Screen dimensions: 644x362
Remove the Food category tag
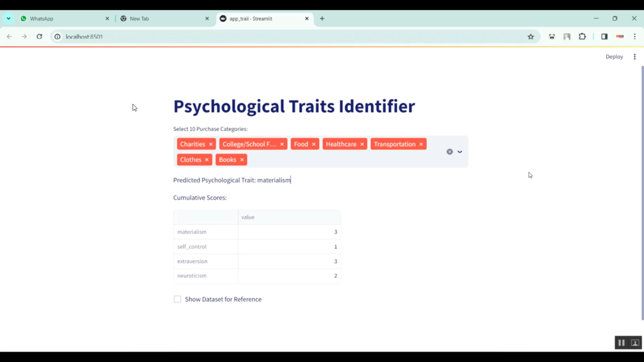coord(313,144)
